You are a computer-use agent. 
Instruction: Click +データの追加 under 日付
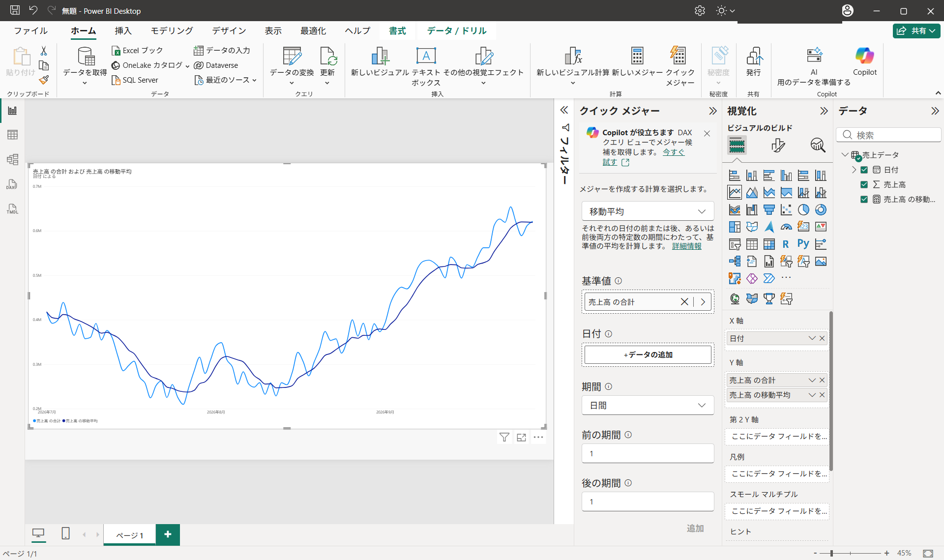point(648,354)
